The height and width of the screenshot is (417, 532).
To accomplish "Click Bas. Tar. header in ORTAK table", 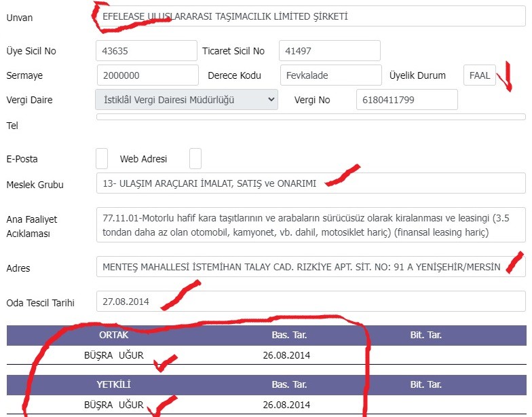I will [x=289, y=336].
